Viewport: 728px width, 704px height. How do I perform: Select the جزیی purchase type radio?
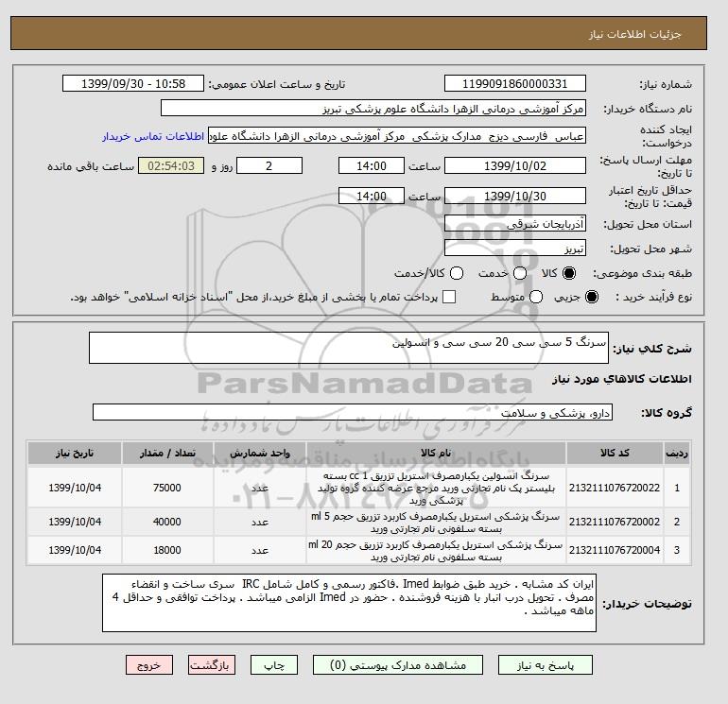(x=592, y=297)
